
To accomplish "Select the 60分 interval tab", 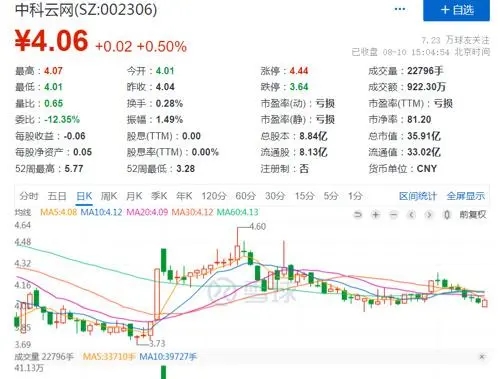I will click(x=245, y=196).
